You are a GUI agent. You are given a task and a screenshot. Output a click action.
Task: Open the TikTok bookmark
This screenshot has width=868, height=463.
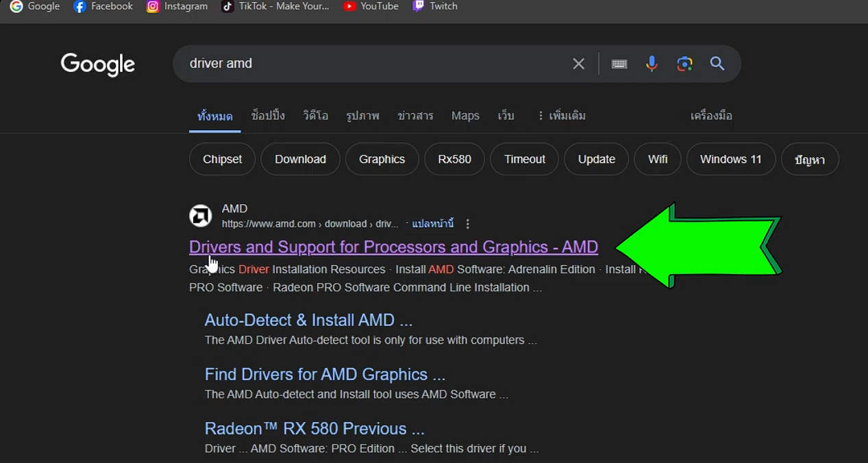pyautogui.click(x=275, y=6)
